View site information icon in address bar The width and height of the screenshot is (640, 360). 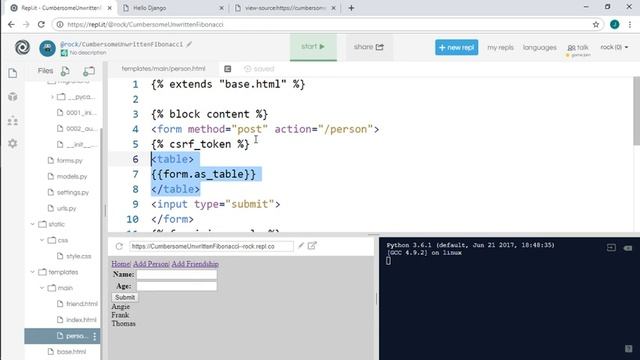(60, 24)
